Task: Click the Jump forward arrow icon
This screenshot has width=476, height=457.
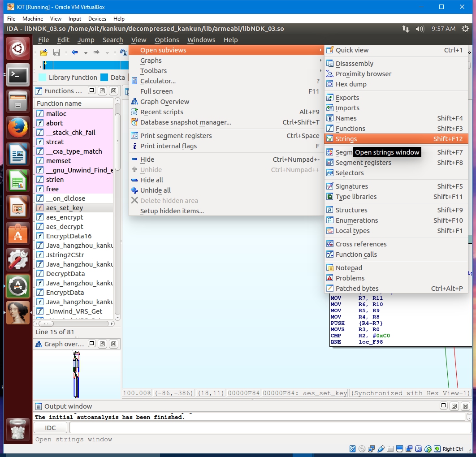Action: (96, 52)
